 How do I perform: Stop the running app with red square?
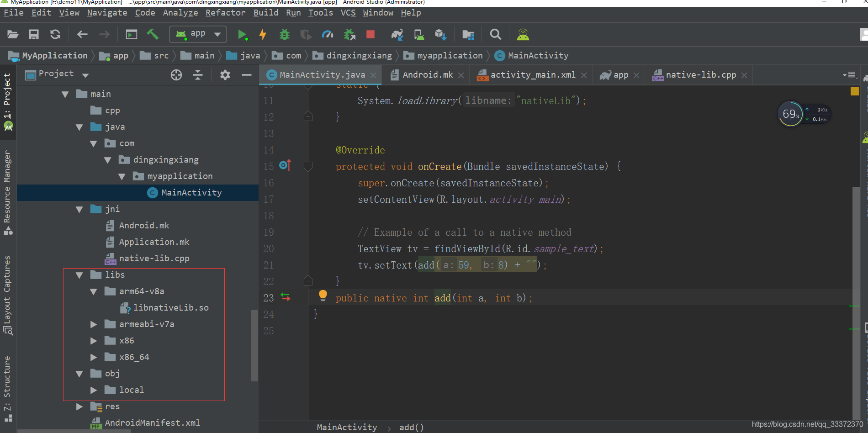point(370,34)
